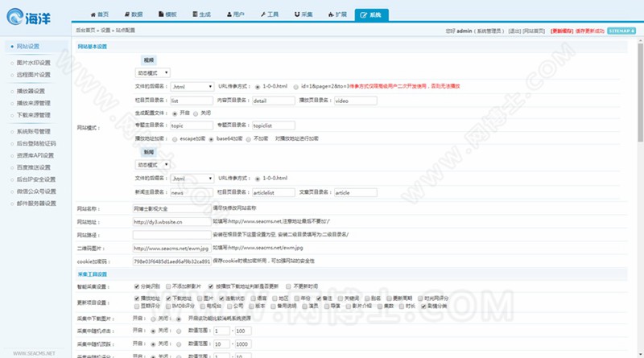The height and width of the screenshot is (358, 644).
Task: Toggle the 不更新时间 checkbox
Action: coord(288,286)
